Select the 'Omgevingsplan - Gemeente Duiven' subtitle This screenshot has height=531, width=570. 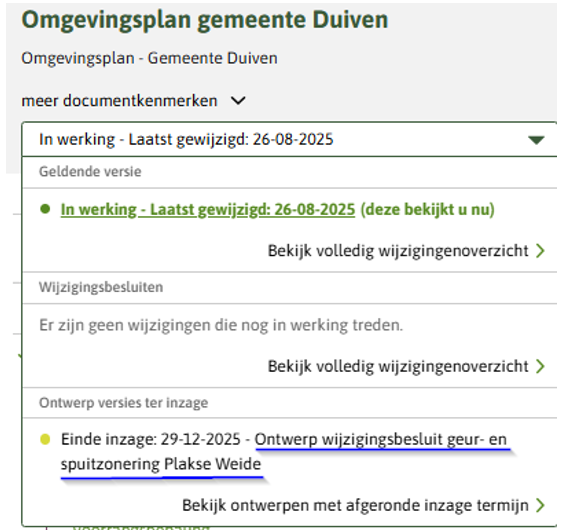149,58
